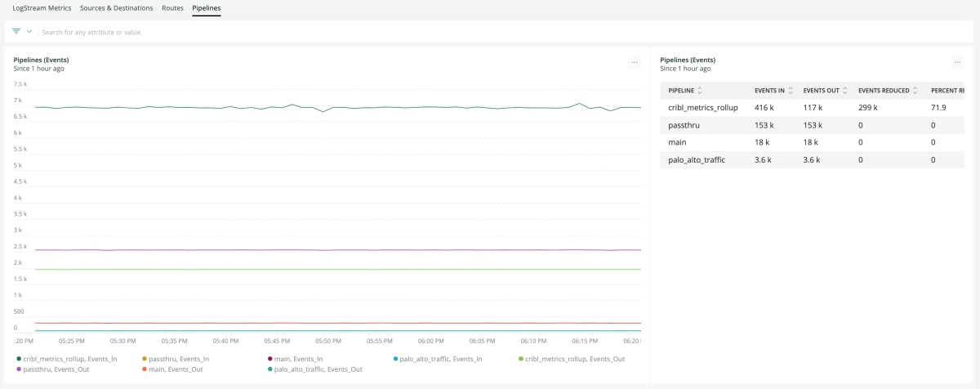
Task: Click the Events Reduced sort arrows
Action: point(916,90)
